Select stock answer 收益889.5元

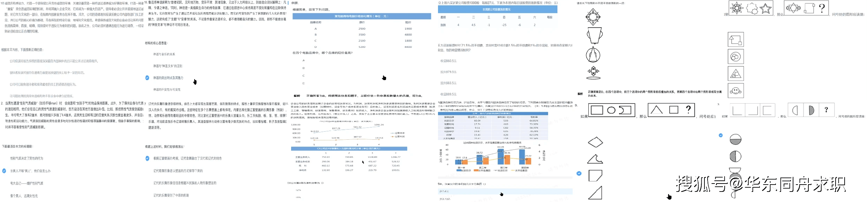click(x=448, y=94)
